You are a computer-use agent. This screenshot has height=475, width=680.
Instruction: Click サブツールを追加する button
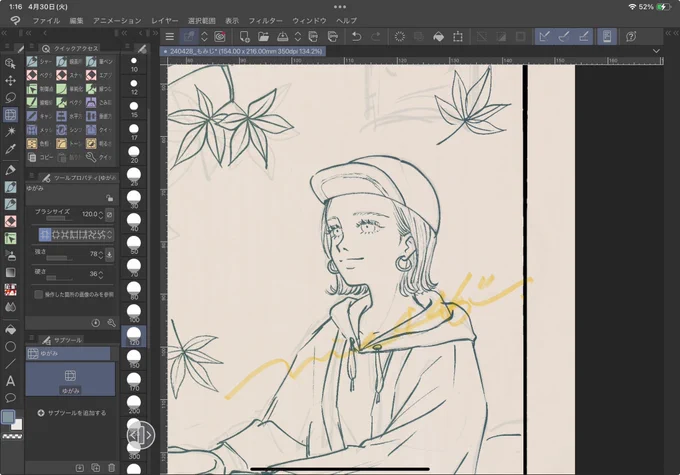pos(72,413)
